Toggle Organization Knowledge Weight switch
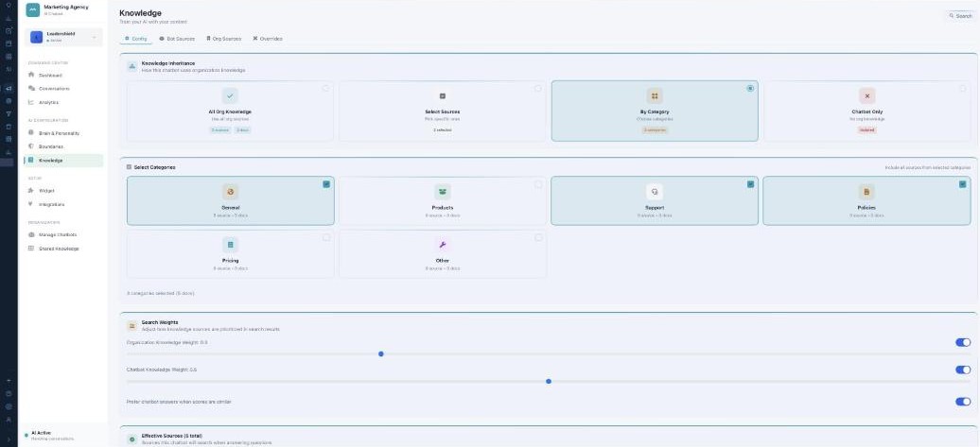980x447 pixels. (963, 342)
